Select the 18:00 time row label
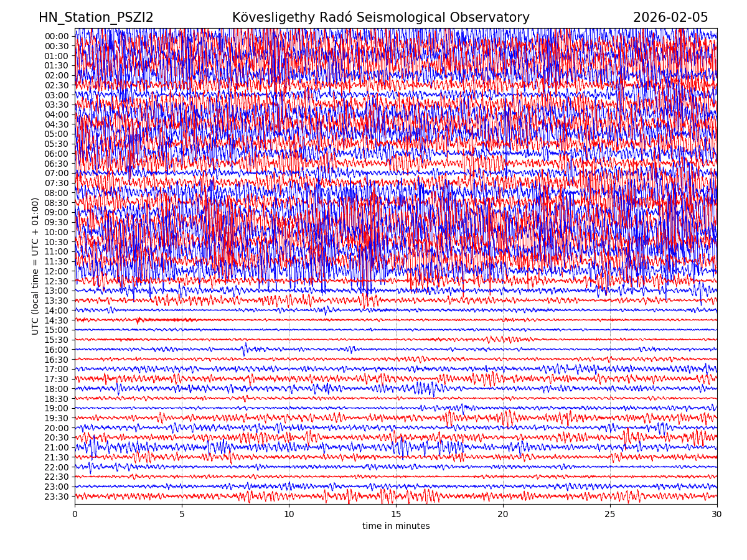The image size is (747, 560). click(56, 389)
